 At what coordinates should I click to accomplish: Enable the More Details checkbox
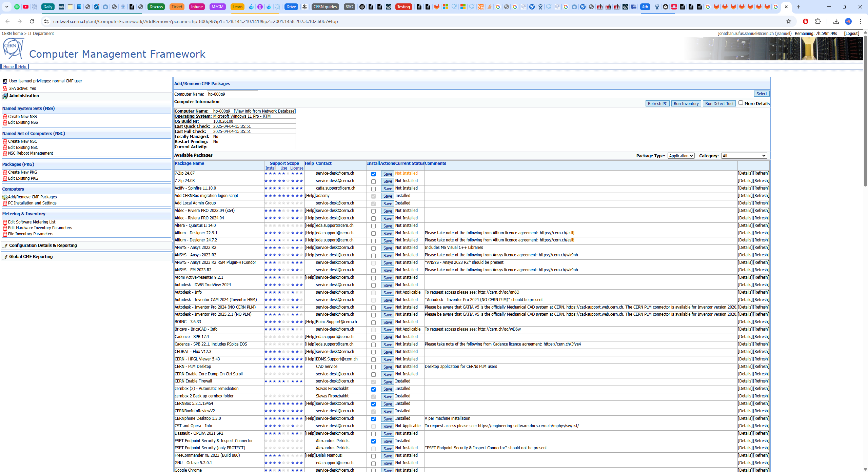coord(741,103)
